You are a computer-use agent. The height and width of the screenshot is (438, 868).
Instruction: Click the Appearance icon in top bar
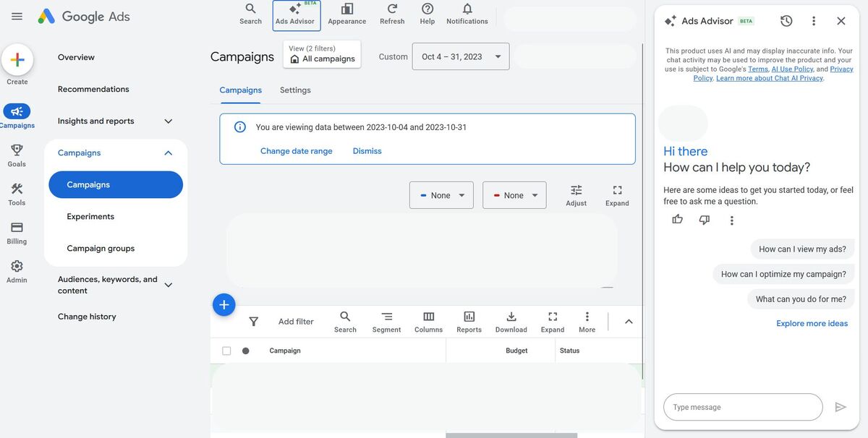tap(346, 14)
